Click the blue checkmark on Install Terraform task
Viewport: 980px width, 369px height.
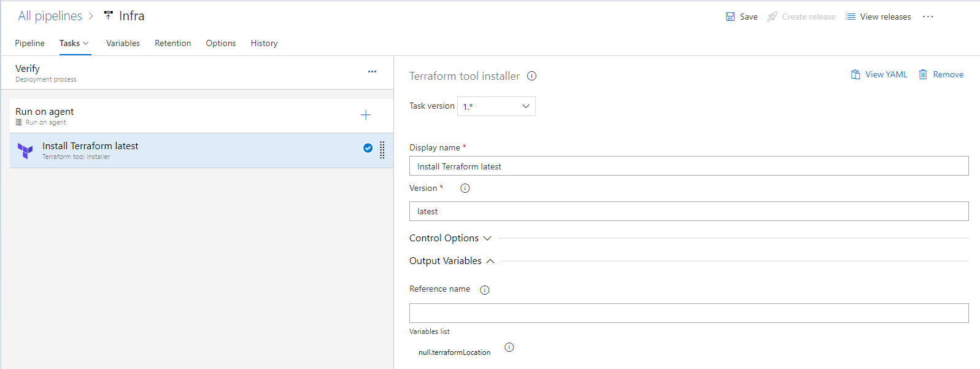click(x=368, y=148)
